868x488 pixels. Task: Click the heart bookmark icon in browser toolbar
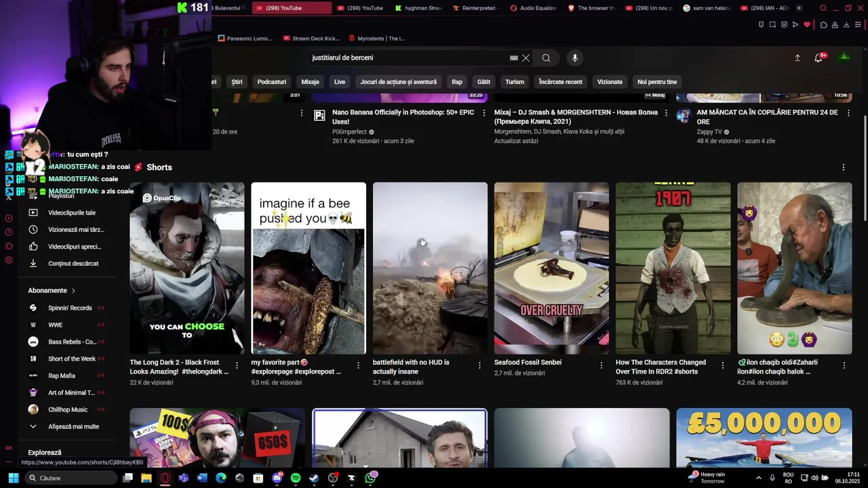point(807,24)
